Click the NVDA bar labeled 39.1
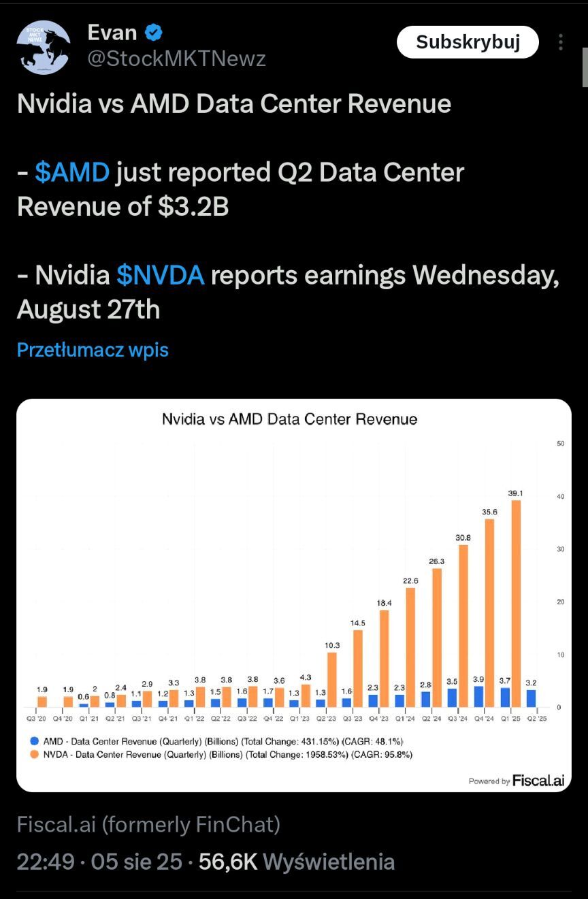This screenshot has width=588, height=899. point(516,603)
